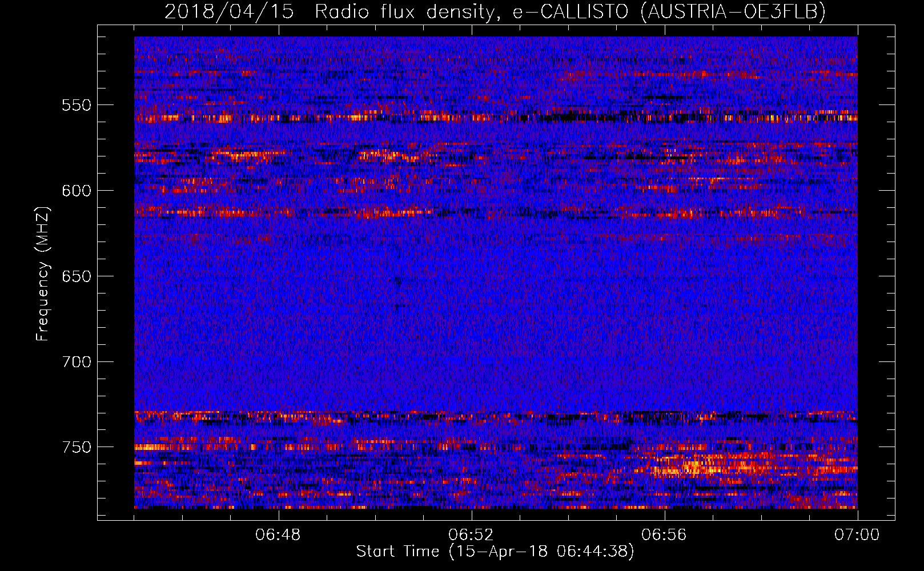Screen dimensions: 924x571
Task: Click the 550 frequency tick label
Action: point(77,105)
